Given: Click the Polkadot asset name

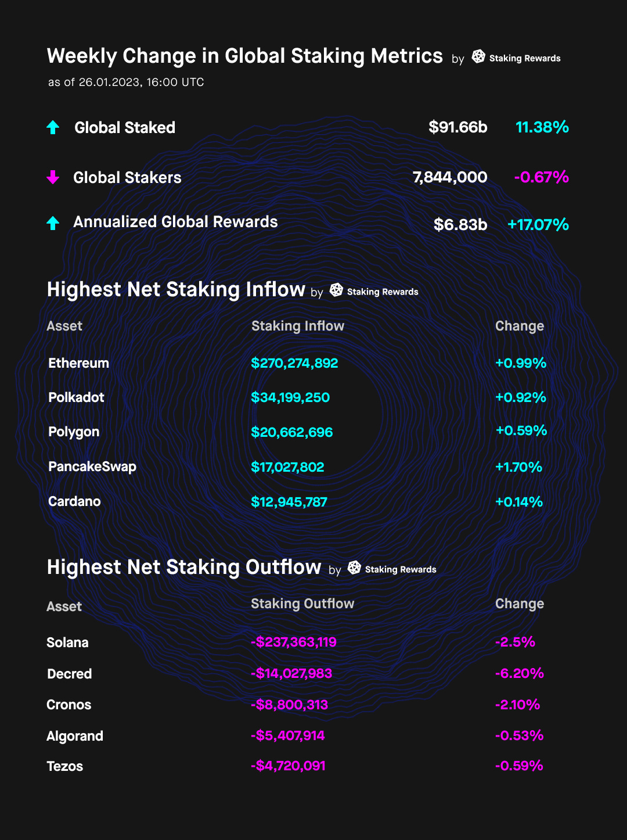Looking at the screenshot, I should pyautogui.click(x=76, y=397).
